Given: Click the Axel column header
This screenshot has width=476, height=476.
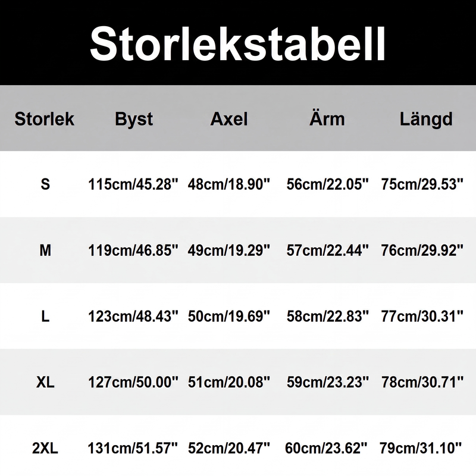Looking at the screenshot, I should point(229,119).
